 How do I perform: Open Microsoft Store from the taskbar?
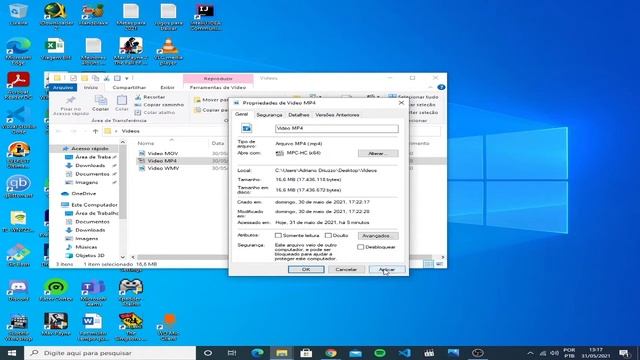(306, 353)
